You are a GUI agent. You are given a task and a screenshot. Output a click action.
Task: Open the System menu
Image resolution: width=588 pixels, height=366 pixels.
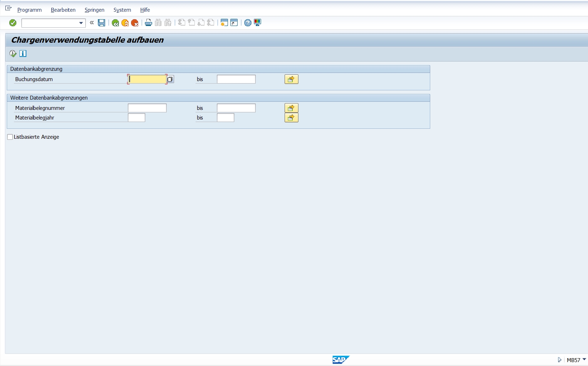pos(122,10)
